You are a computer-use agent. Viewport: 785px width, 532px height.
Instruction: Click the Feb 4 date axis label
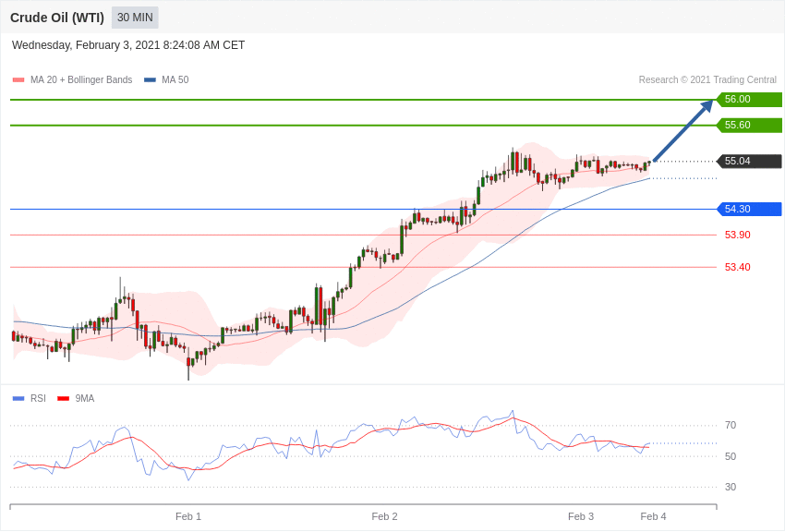(653, 516)
